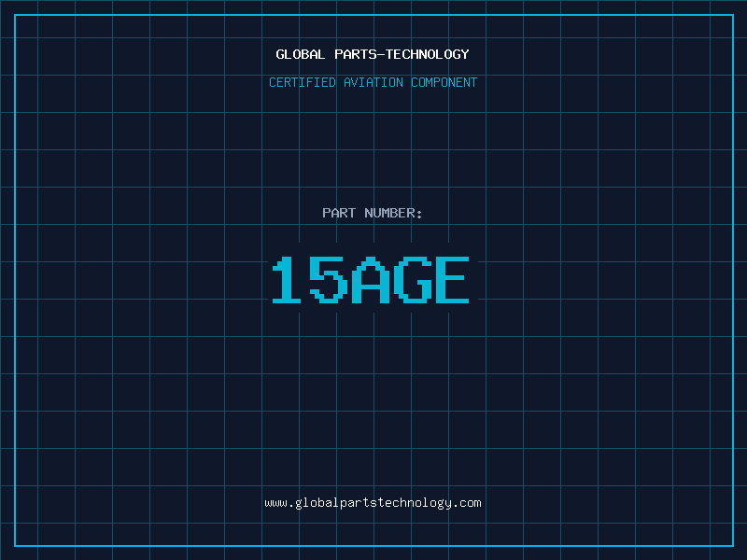Screen dimensions: 747x560
Task: Select the CERTIFIED AVIATION COMPONENT subtitle
Action: [373, 82]
